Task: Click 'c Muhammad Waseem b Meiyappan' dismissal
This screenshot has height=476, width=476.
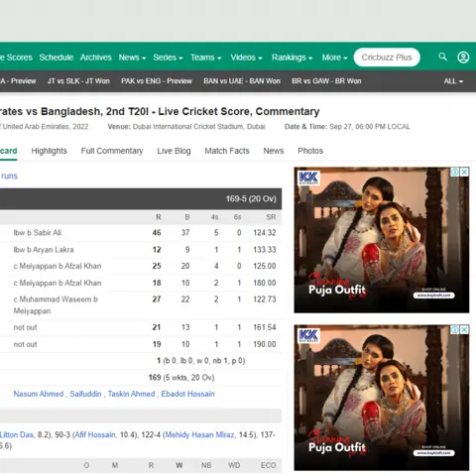Action: click(x=56, y=305)
